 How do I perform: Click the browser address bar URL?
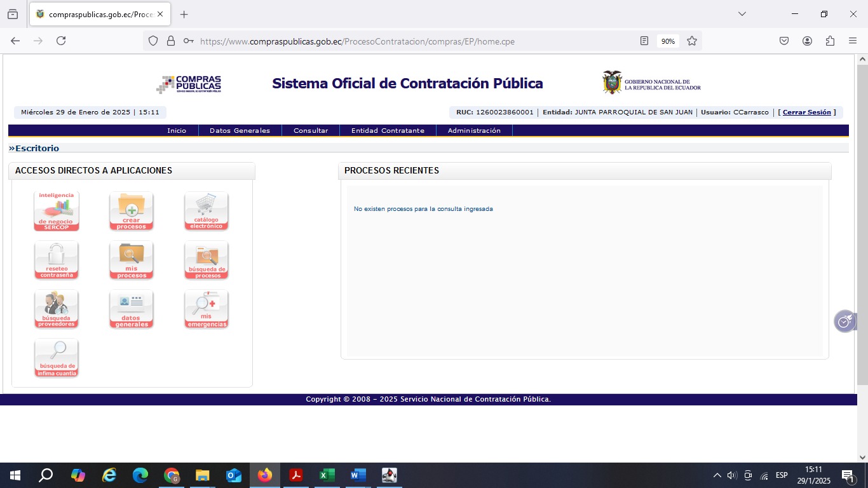[x=381, y=41]
